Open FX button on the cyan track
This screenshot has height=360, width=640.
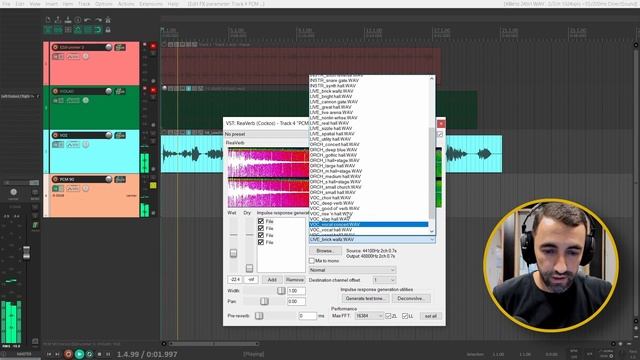(x=120, y=136)
